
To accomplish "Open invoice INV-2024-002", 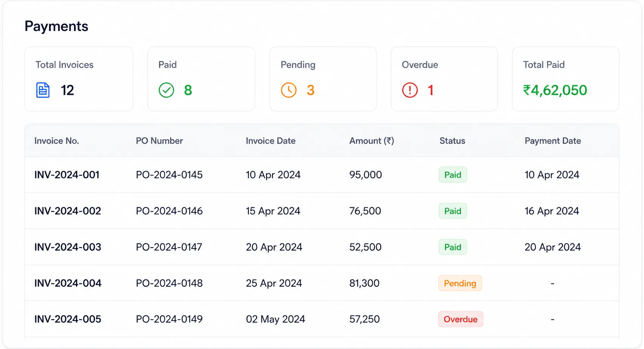I will (x=68, y=211).
